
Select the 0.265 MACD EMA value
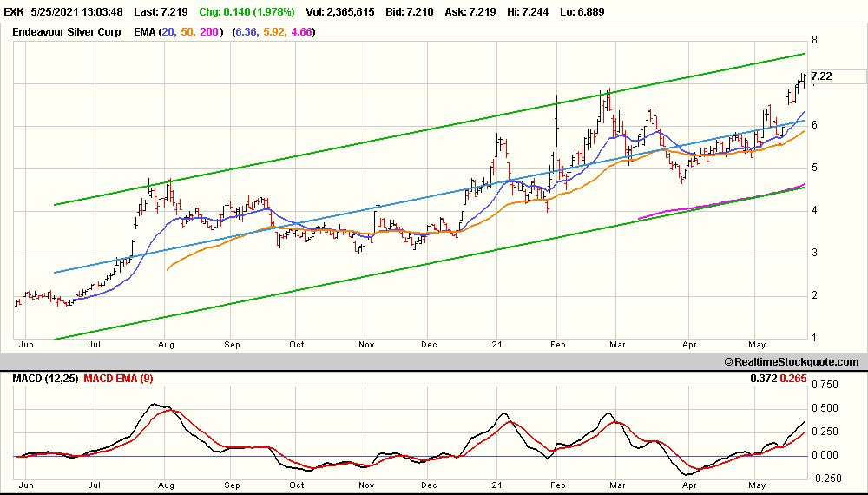pyautogui.click(x=793, y=379)
